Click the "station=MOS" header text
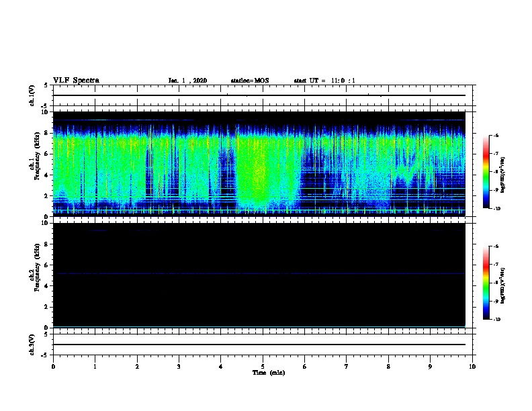This screenshot has width=532, height=411. click(x=250, y=81)
